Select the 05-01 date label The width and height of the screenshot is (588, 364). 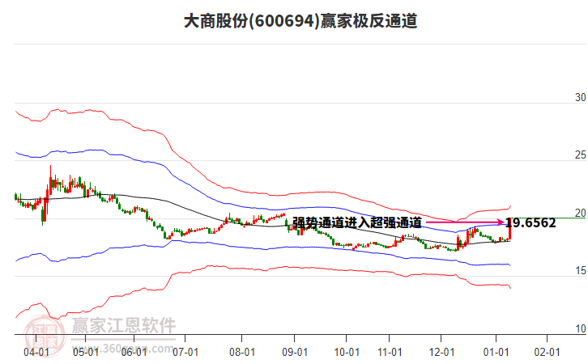tap(86, 353)
